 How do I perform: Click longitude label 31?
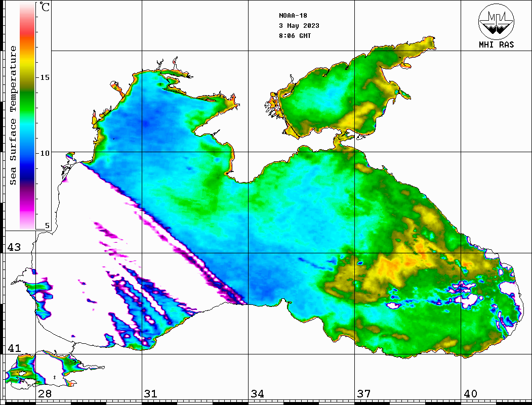click(151, 393)
